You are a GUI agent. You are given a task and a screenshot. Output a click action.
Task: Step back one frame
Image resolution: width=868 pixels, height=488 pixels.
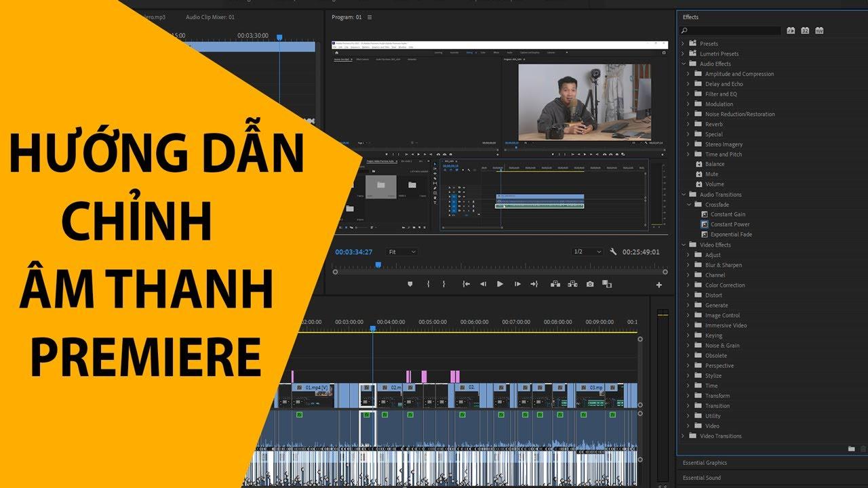(483, 284)
